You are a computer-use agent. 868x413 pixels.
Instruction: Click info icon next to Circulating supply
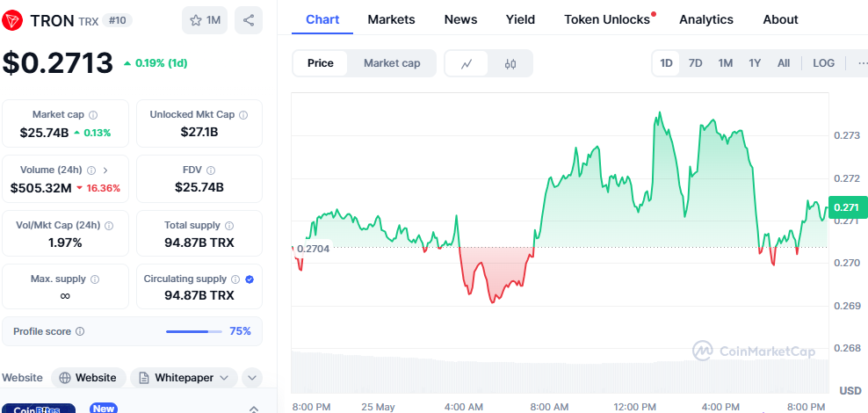(x=235, y=279)
